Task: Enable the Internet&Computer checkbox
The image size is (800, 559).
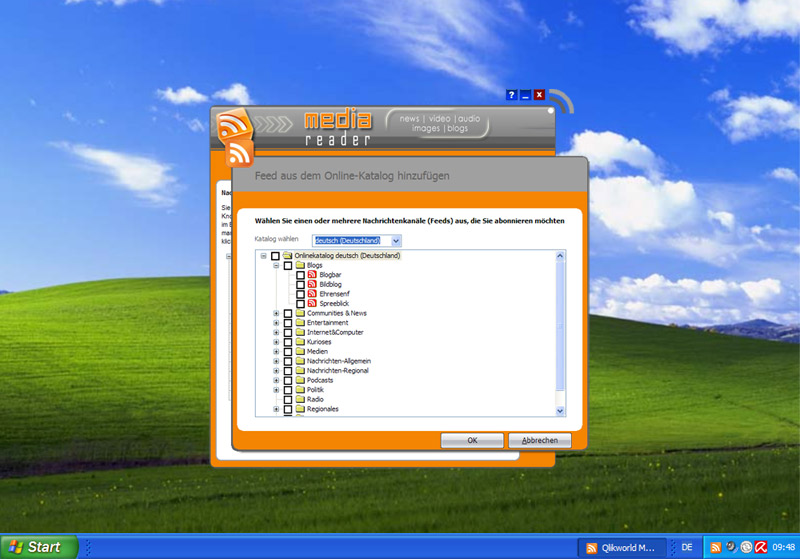Action: click(288, 333)
